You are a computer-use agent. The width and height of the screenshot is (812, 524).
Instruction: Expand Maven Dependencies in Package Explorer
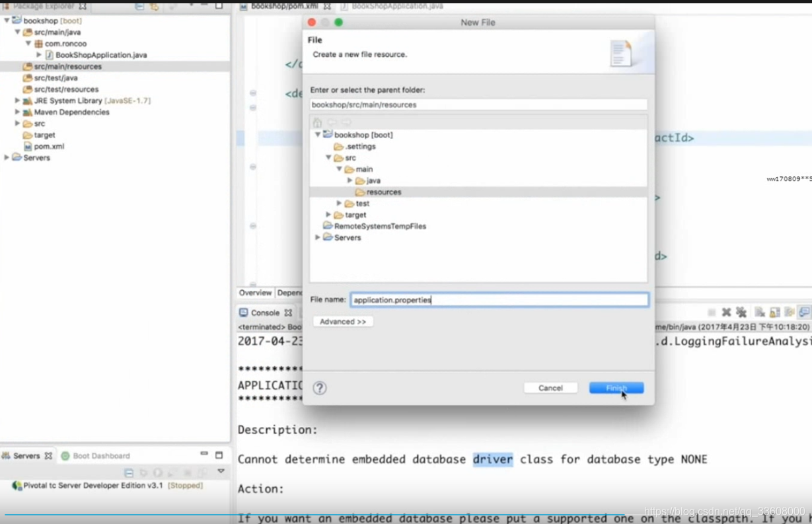pos(17,112)
